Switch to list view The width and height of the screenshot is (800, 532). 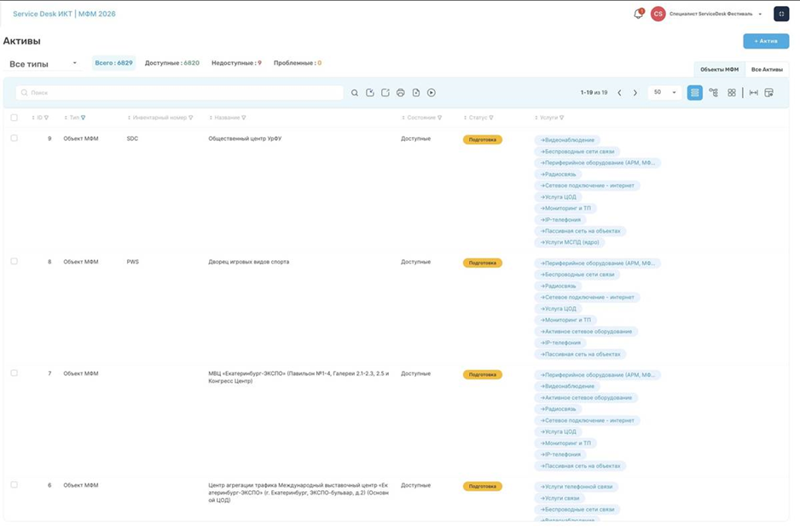pyautogui.click(x=695, y=93)
